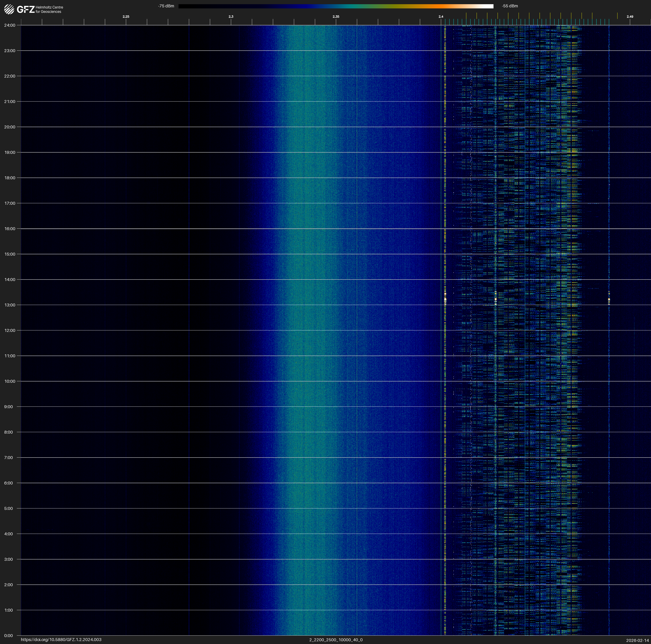Click the 2026-02-14 date label
The height and width of the screenshot is (644, 651).
click(637, 640)
